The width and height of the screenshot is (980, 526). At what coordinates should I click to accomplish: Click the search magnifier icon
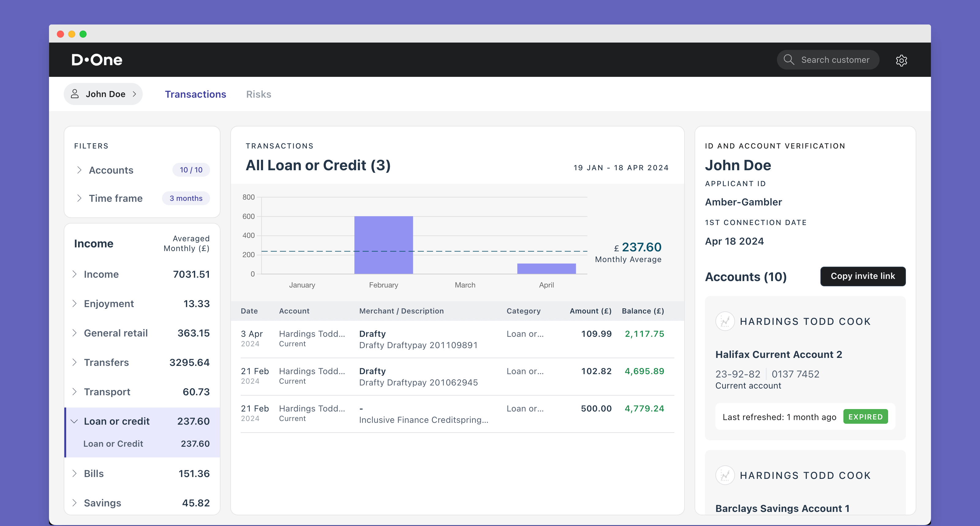tap(789, 60)
